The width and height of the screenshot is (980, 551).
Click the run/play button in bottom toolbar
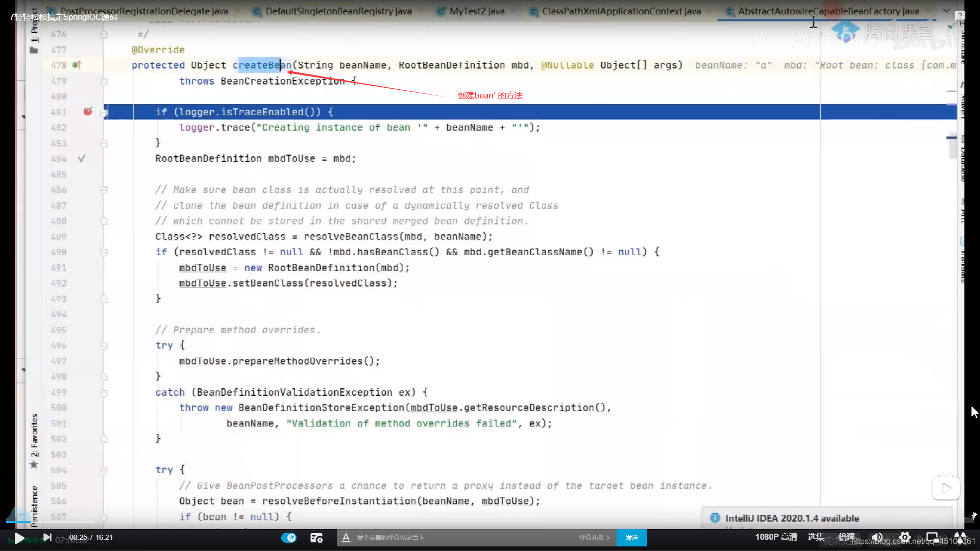(x=19, y=537)
